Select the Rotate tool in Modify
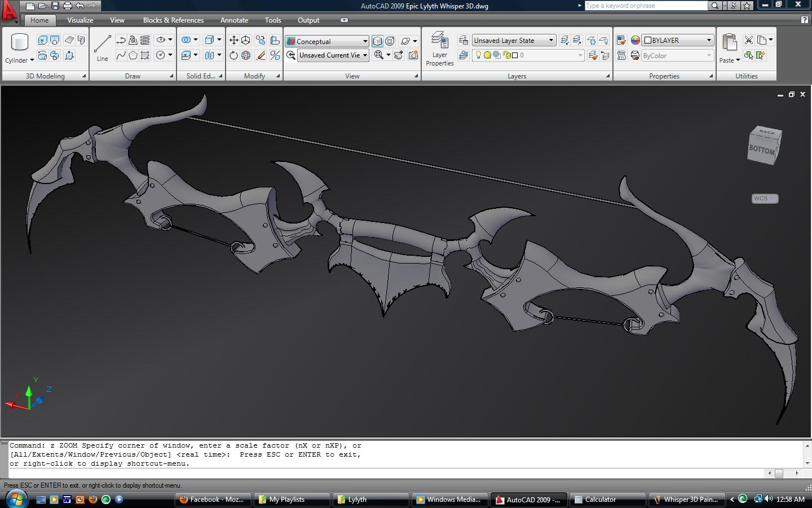Viewport: 812px width, 508px height. click(x=233, y=55)
